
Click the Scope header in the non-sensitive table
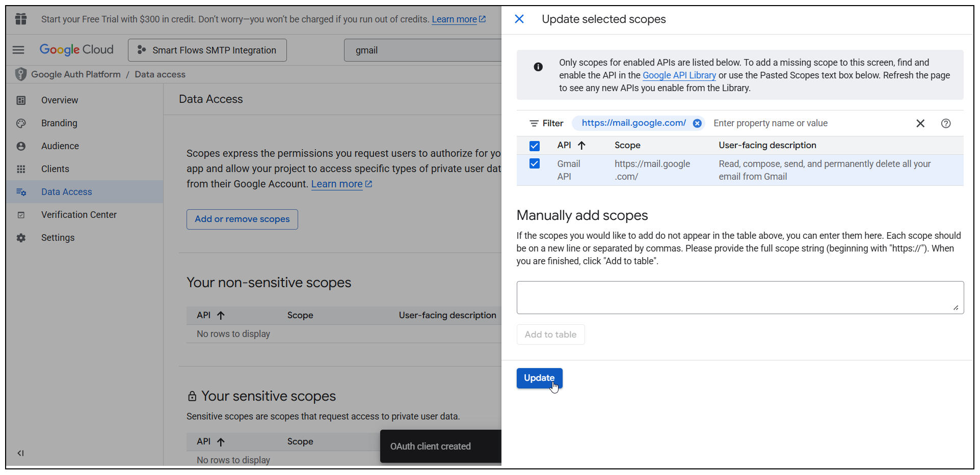pos(300,315)
